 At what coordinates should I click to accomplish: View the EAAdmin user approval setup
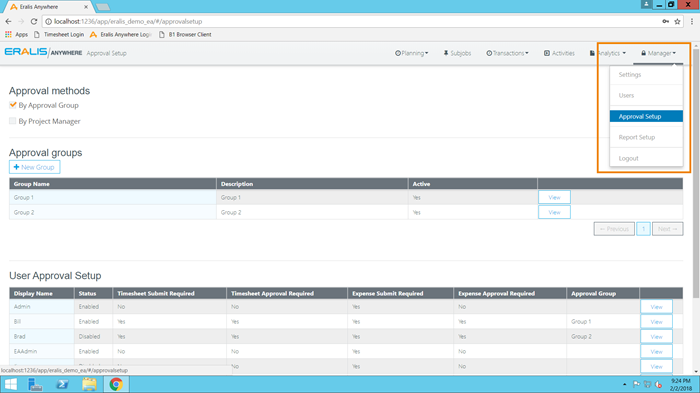[x=656, y=351]
